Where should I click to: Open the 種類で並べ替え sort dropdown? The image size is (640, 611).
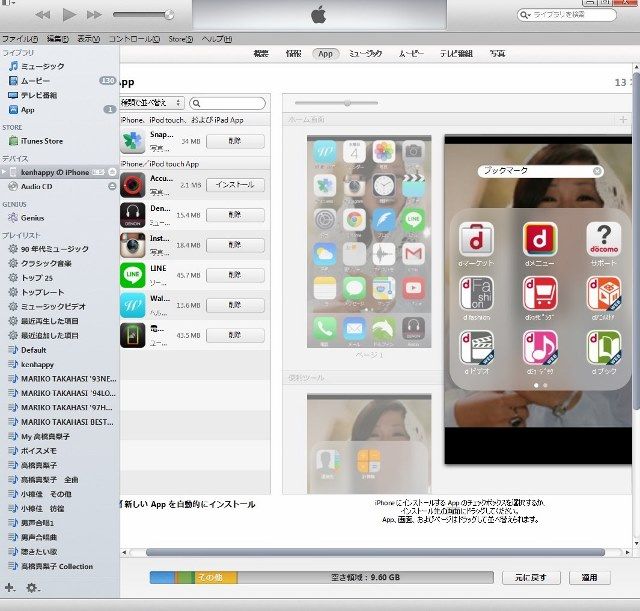152,103
